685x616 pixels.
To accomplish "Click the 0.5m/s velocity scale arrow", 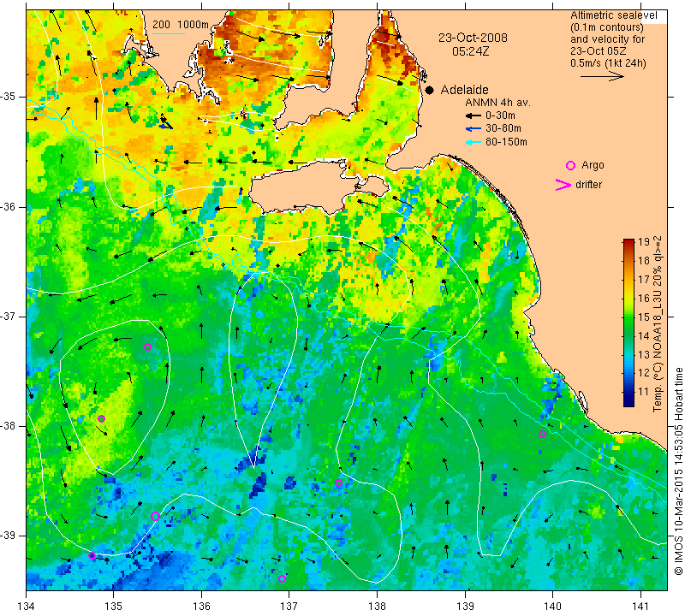I will pyautogui.click(x=602, y=76).
